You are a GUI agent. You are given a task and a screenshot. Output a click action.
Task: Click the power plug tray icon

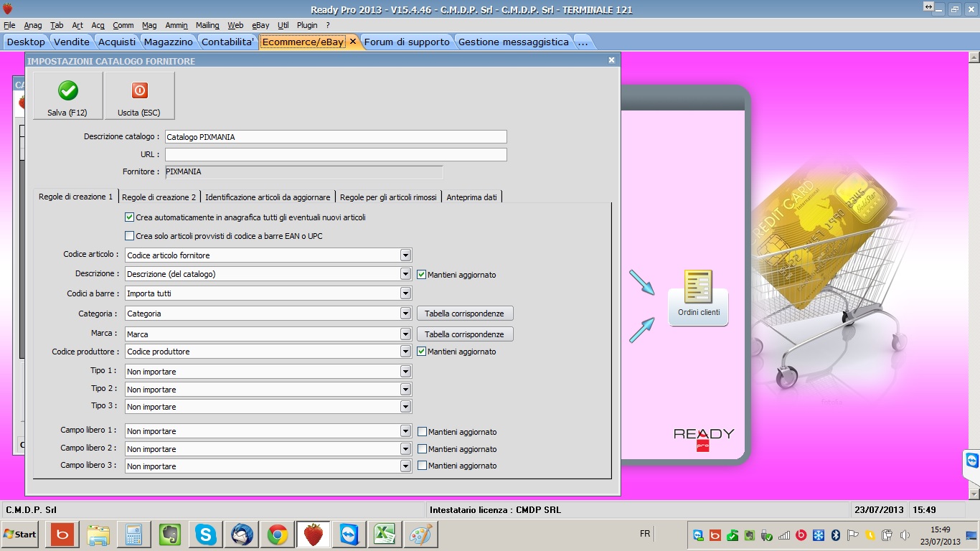887,535
